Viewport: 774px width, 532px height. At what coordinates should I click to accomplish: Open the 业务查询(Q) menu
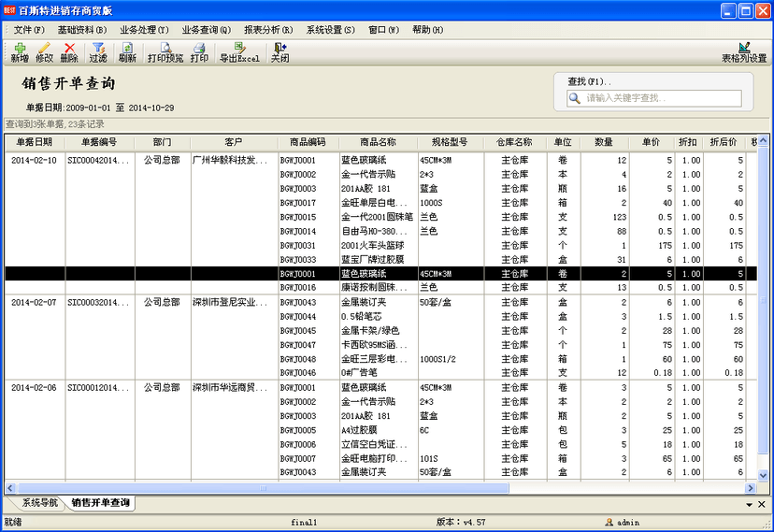207,30
